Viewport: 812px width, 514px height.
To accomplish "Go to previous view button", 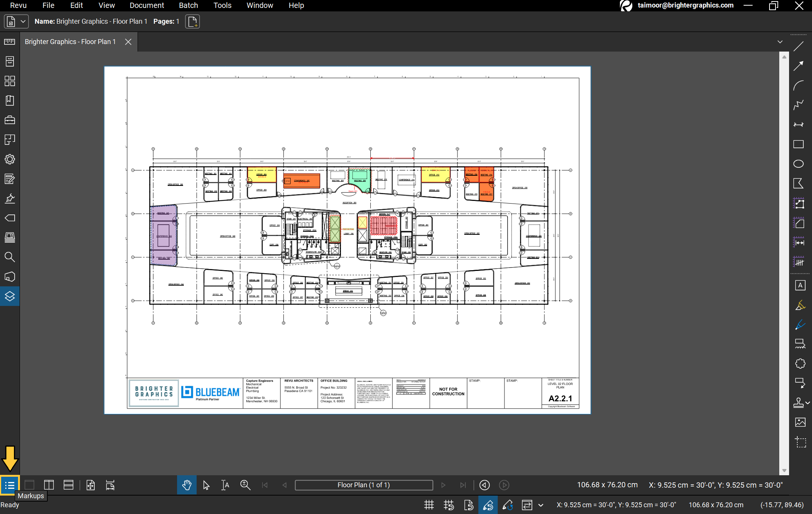I will (x=485, y=485).
